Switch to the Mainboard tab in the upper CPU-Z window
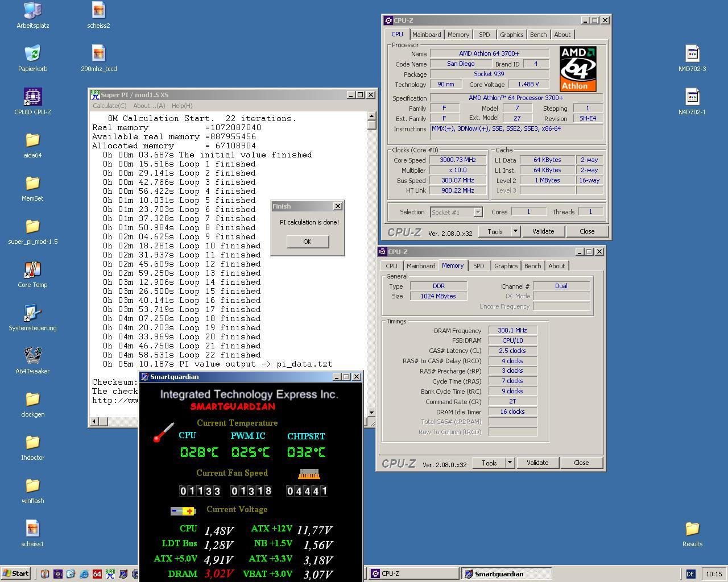Image resolution: width=728 pixels, height=582 pixels. point(427,35)
